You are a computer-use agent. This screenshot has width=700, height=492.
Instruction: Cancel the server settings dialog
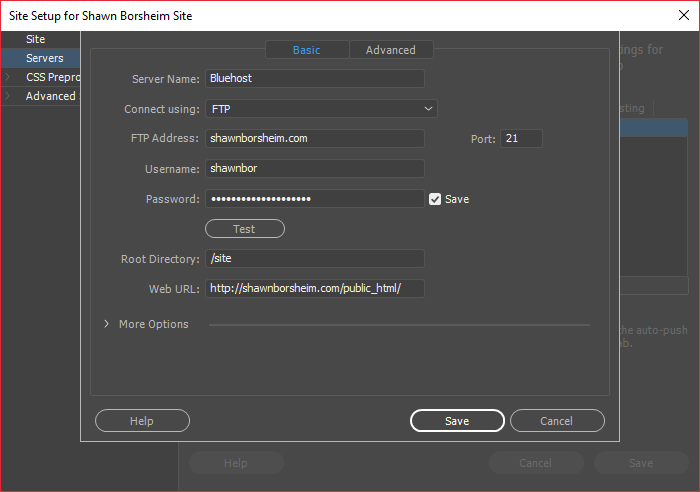pyautogui.click(x=557, y=421)
